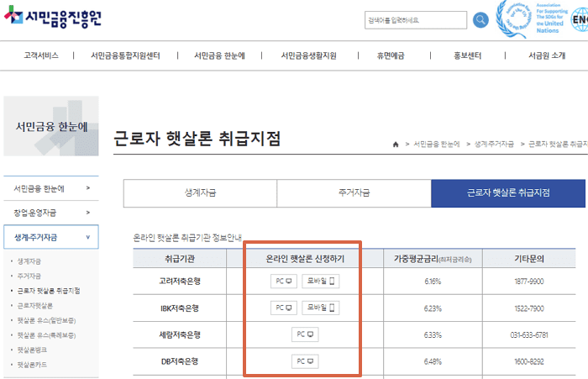Open sidebar link 주거자금
Image resolution: width=588 pixels, height=379 pixels.
tap(29, 276)
